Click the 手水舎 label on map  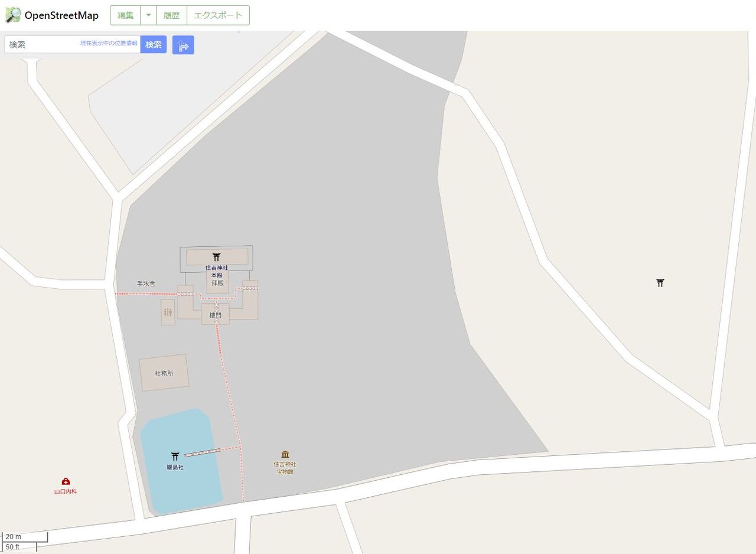[x=146, y=283]
